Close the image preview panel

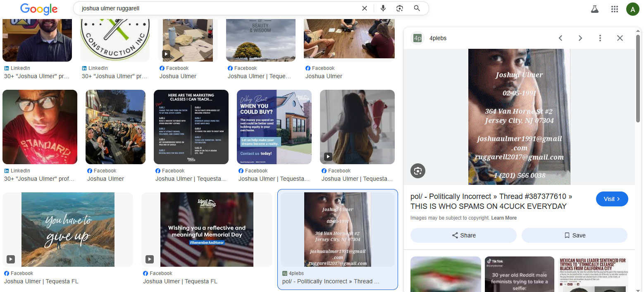click(x=620, y=38)
